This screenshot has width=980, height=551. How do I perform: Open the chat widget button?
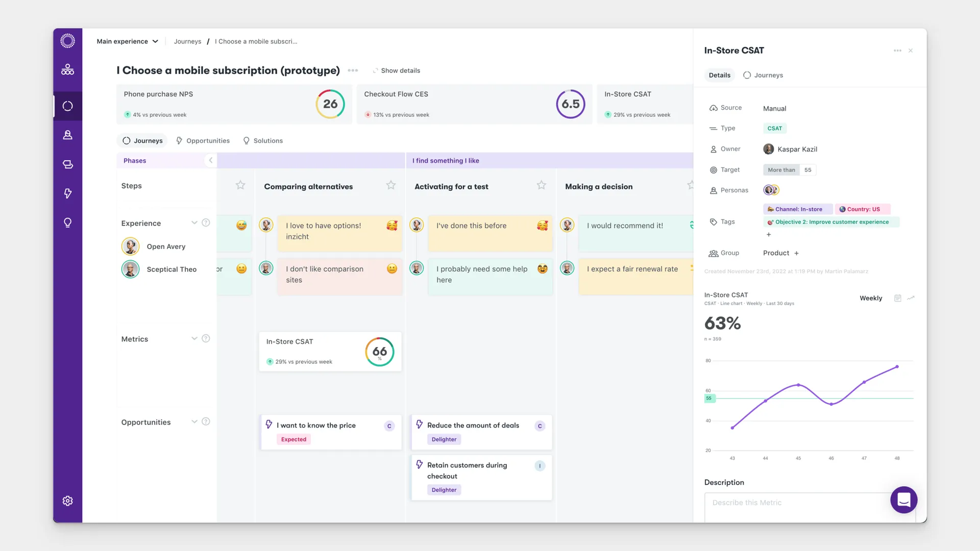click(x=904, y=500)
